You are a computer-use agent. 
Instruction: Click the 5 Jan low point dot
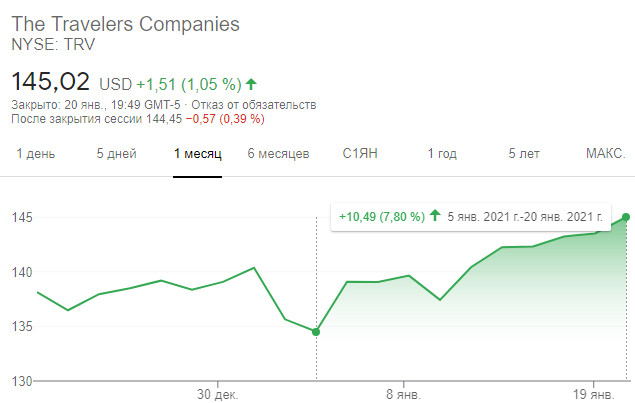(316, 332)
